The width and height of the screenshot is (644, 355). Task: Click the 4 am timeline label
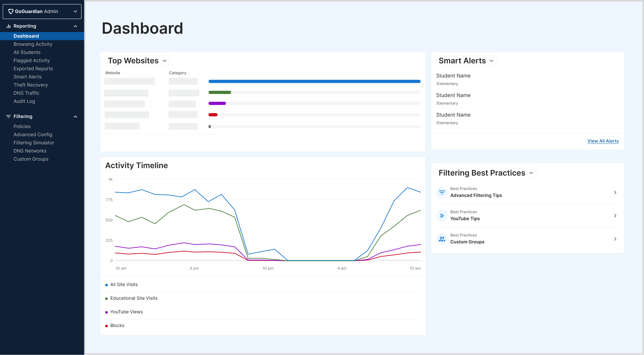point(342,268)
